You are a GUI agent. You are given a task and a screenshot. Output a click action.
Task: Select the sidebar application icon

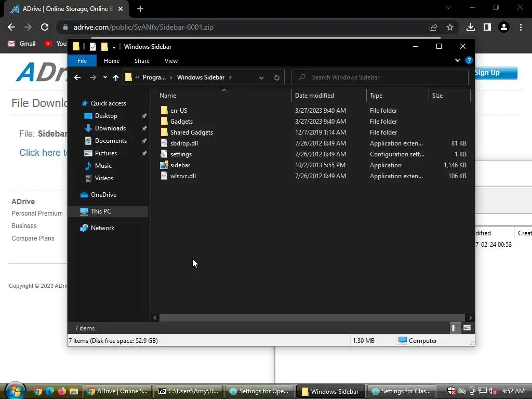(x=164, y=165)
